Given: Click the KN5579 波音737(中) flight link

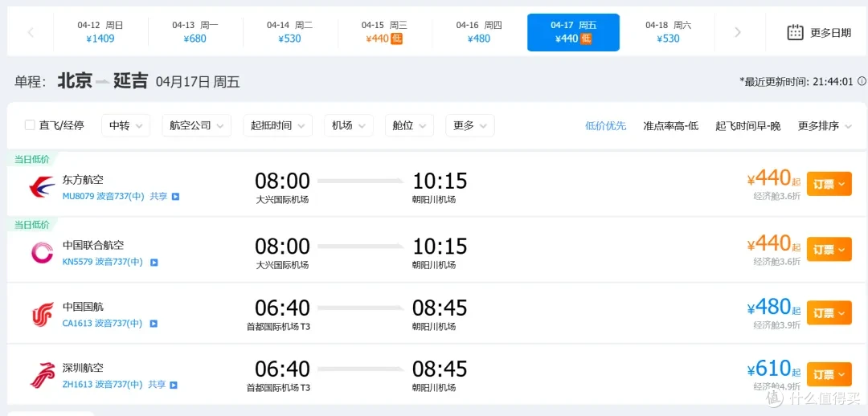Looking at the screenshot, I should click(102, 262).
